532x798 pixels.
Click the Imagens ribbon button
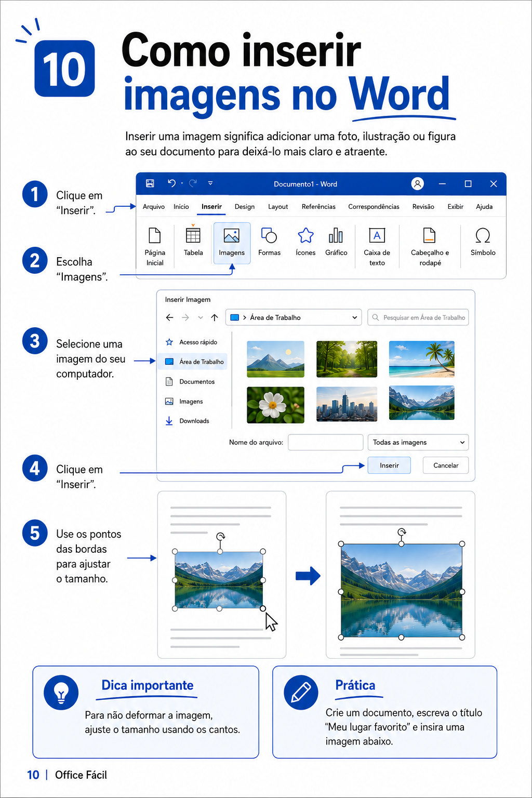click(232, 243)
